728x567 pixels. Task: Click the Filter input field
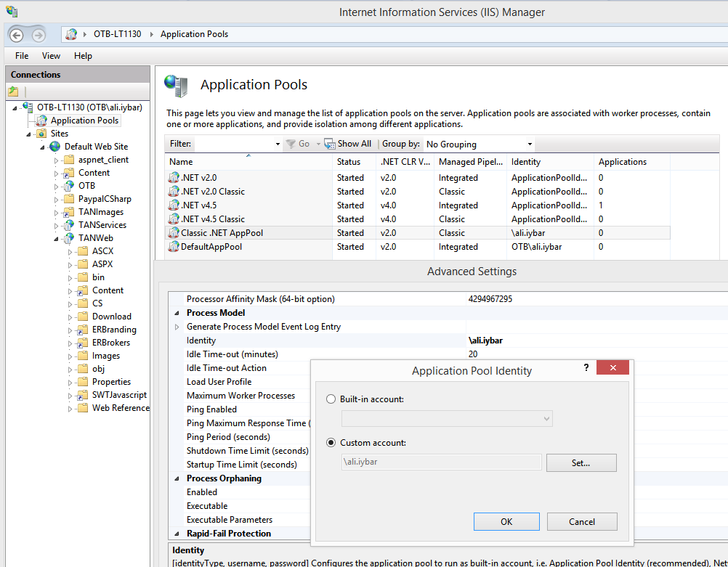[237, 144]
